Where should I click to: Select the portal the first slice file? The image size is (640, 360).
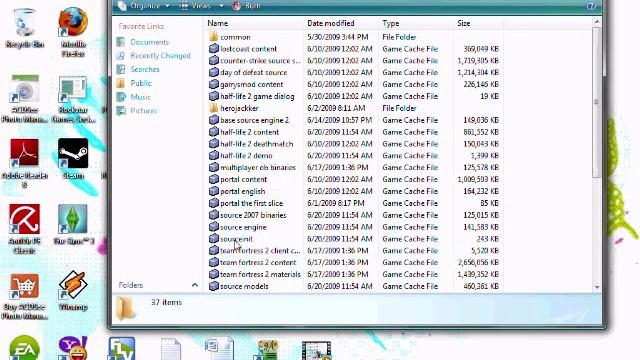coord(251,203)
